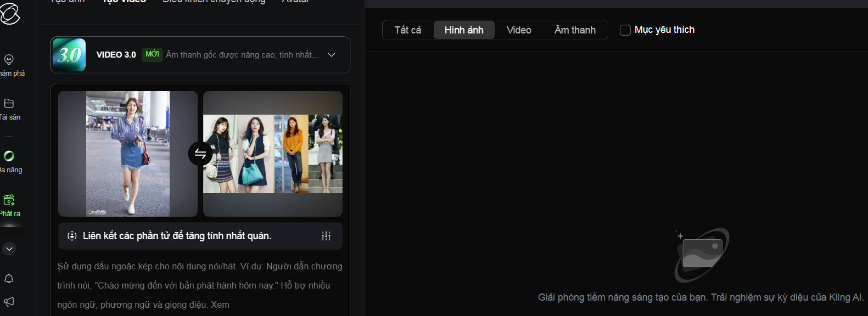
Task: Open element settings sliders icon
Action: click(x=326, y=236)
